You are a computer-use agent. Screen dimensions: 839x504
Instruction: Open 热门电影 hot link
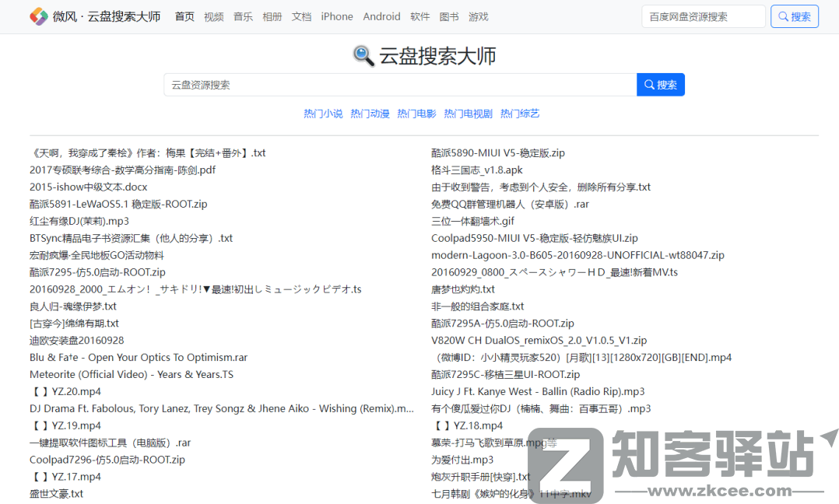(x=416, y=114)
